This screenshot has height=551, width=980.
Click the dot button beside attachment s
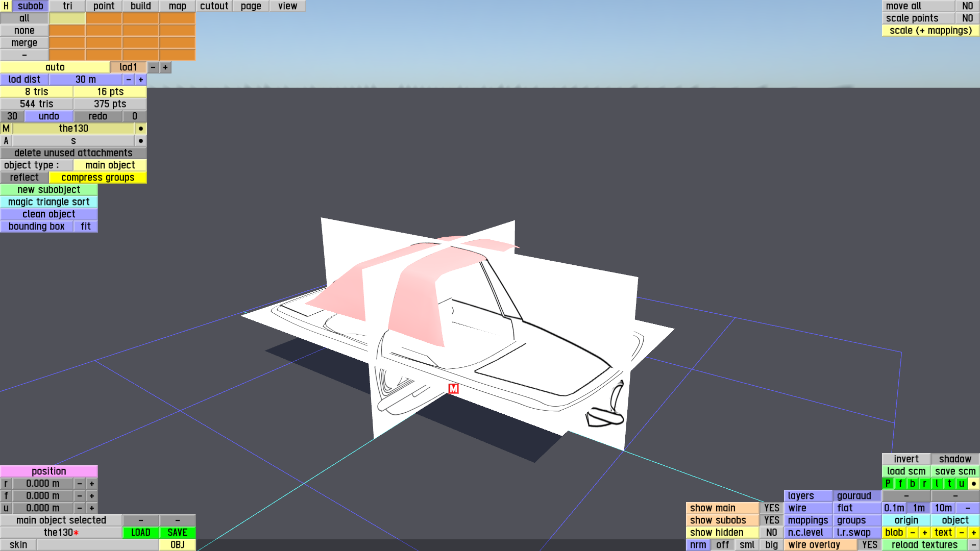point(141,141)
